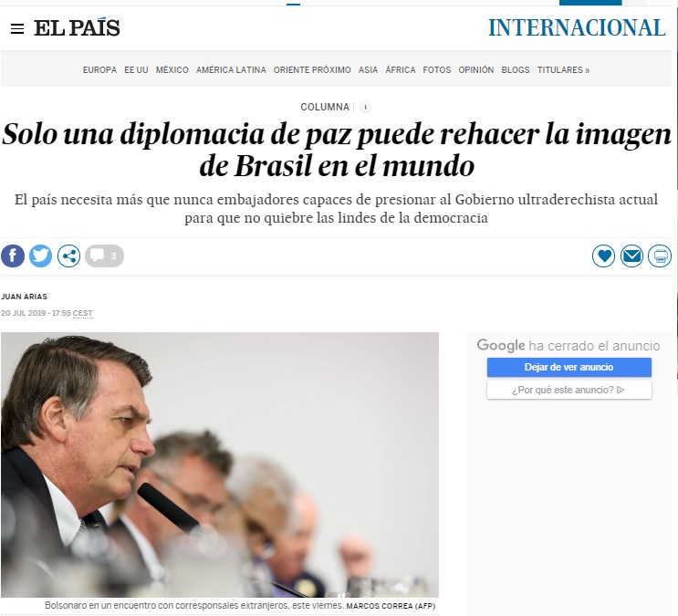Open the hamburger menu beside the El País logo
This screenshot has height=616, width=678.
[17, 29]
